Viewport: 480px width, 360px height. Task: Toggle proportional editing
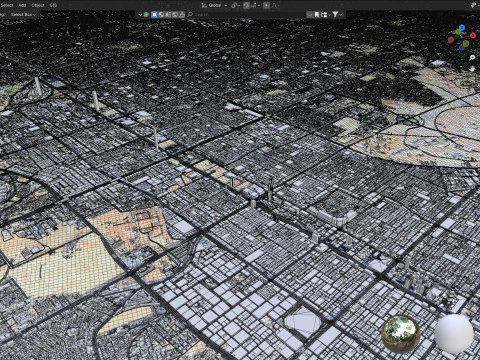tap(266, 5)
